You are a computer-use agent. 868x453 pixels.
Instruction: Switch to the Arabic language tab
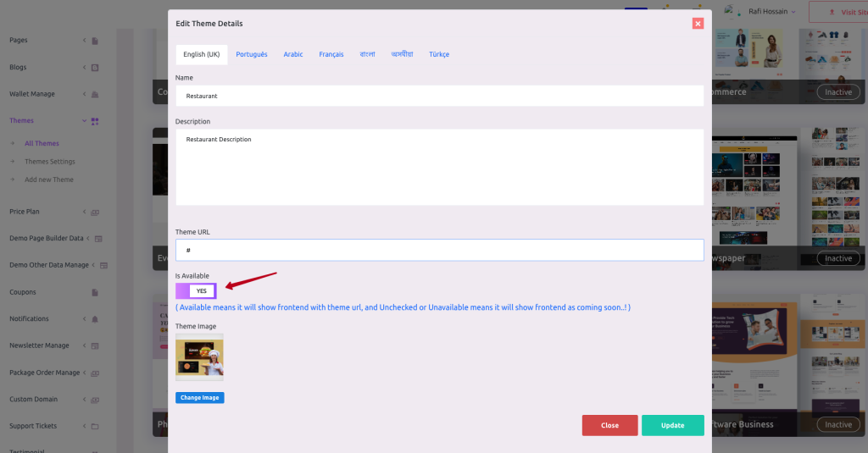pos(292,54)
